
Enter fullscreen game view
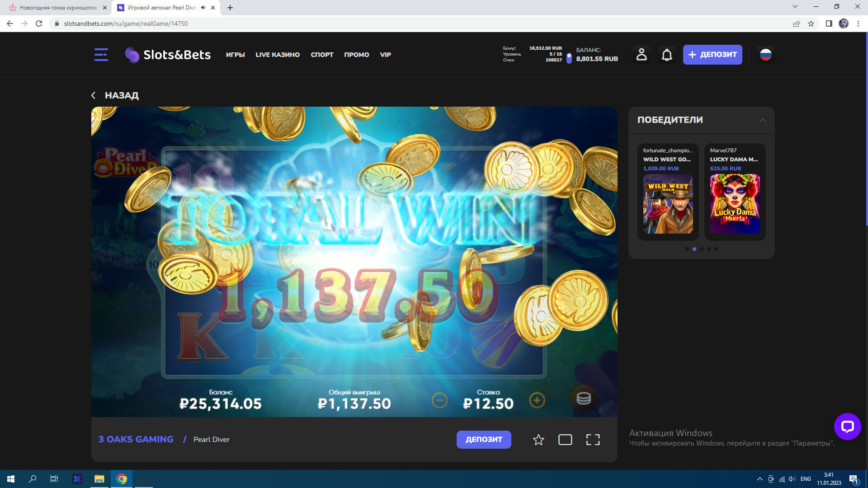pos(593,440)
